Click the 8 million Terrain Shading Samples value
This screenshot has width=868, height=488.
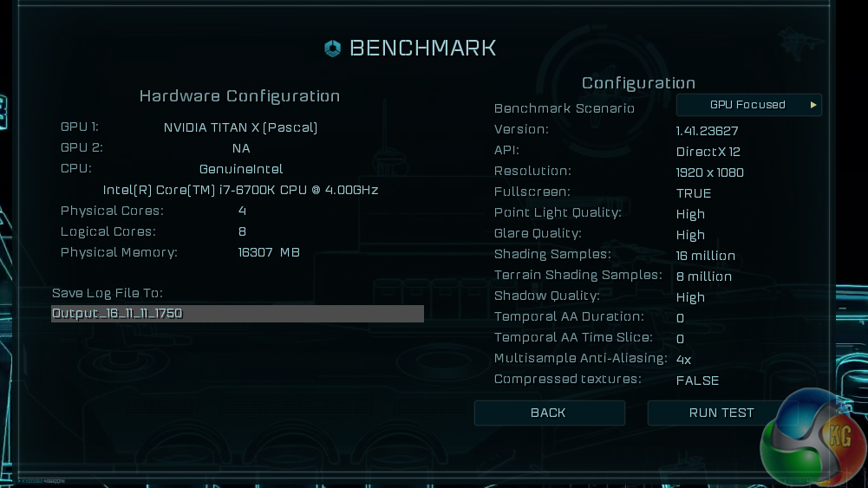pyautogui.click(x=704, y=277)
